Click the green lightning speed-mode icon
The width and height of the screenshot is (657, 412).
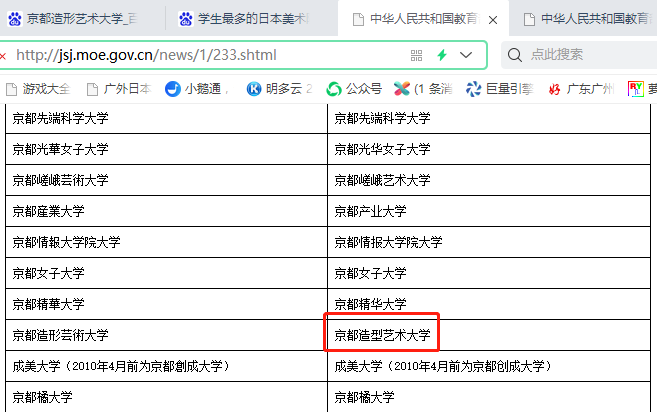442,55
